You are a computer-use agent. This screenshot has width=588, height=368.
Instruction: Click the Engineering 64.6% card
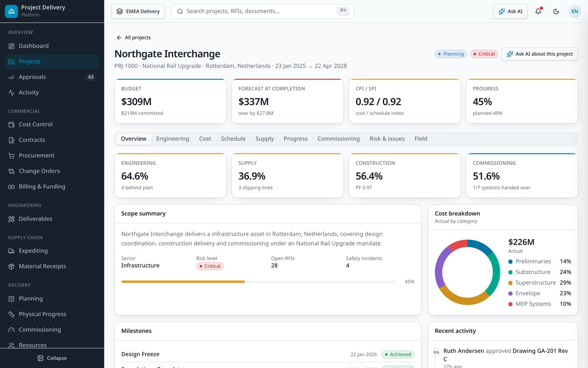[x=171, y=176]
